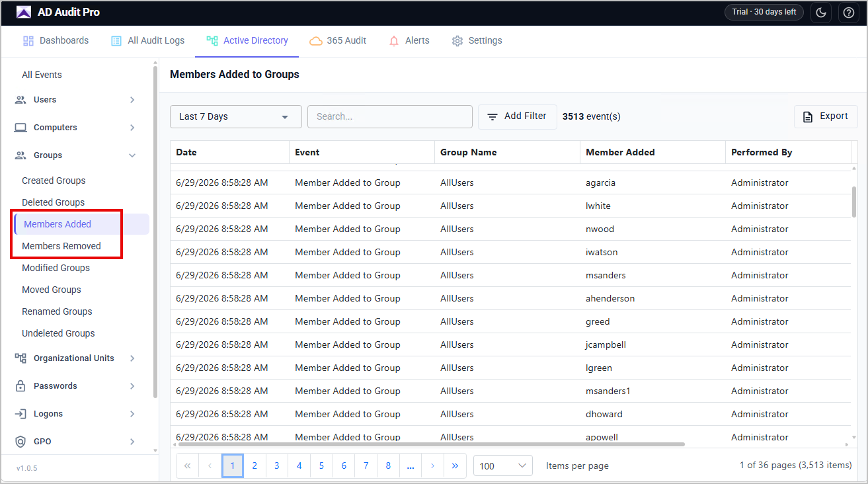The height and width of the screenshot is (484, 868).
Task: Focus the Search input field
Action: tap(390, 116)
